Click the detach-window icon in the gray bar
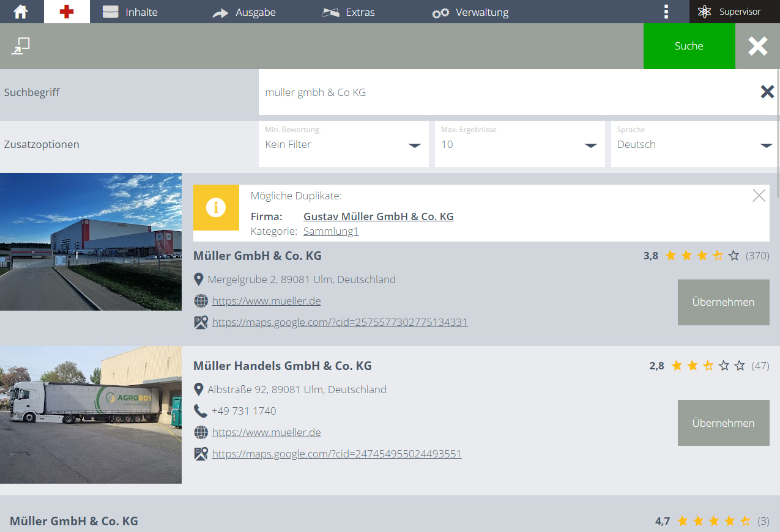 [x=21, y=46]
